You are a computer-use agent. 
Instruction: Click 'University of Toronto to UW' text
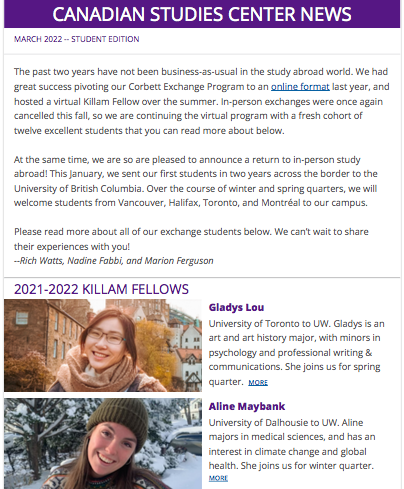[x=269, y=324]
